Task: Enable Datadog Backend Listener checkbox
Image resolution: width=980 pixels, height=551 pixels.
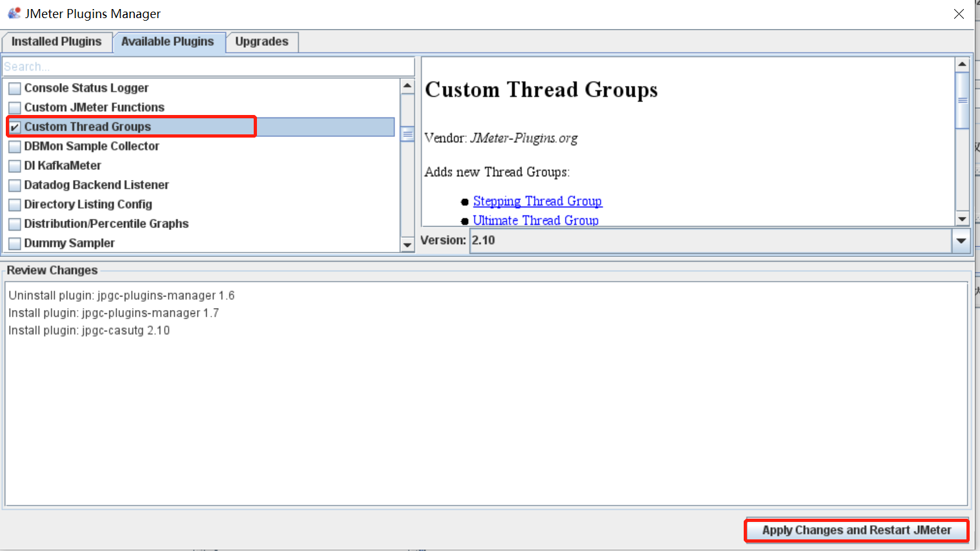Action: click(14, 185)
